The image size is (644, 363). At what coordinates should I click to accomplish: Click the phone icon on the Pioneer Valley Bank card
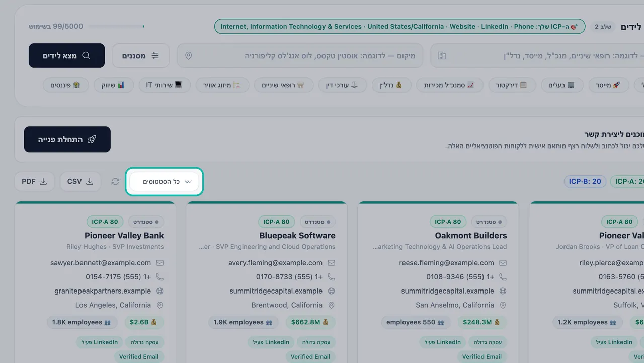tap(160, 277)
